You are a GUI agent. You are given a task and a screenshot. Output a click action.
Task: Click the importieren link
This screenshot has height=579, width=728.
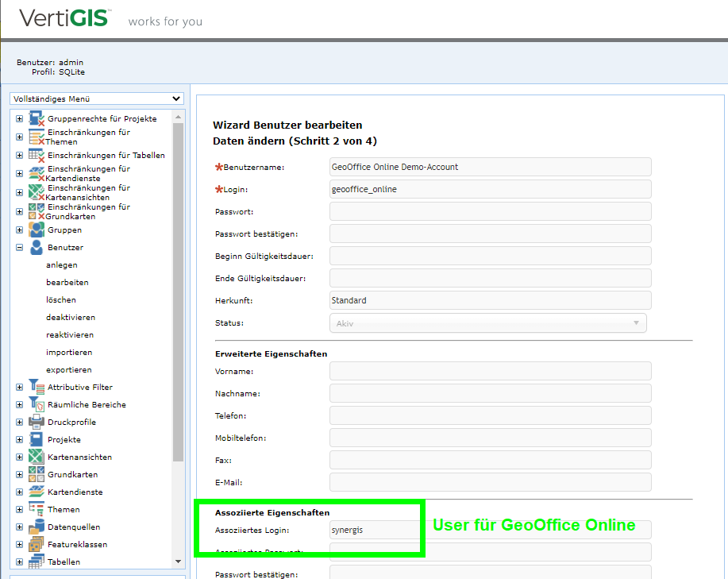pos(69,352)
